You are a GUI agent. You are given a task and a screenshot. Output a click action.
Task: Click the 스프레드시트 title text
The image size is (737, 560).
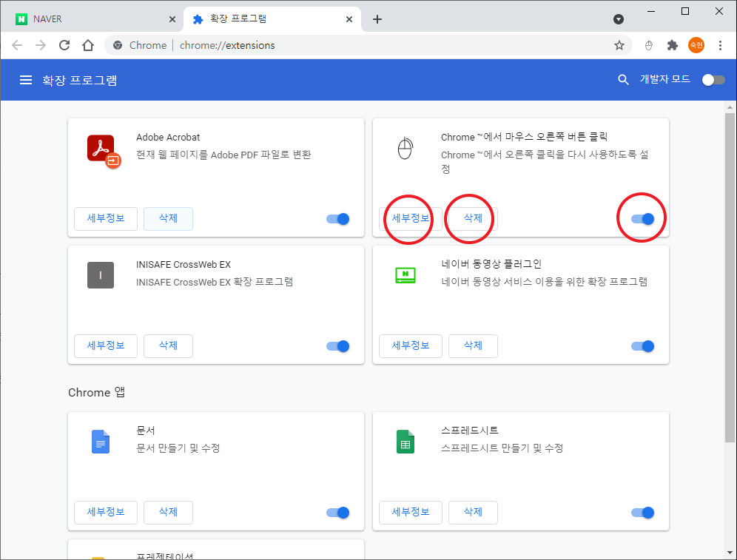click(x=470, y=431)
